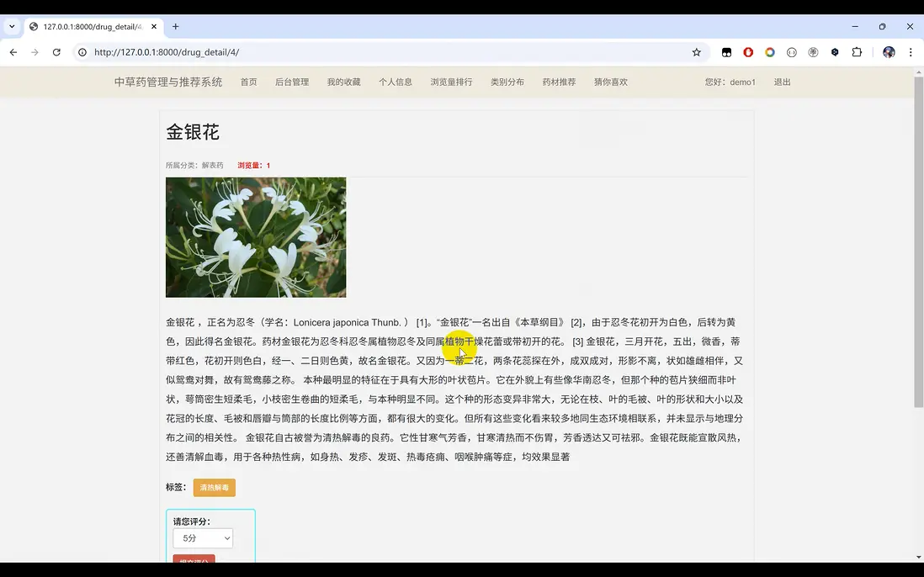
Task: Click the 清热解毒 tag button
Action: (x=215, y=488)
